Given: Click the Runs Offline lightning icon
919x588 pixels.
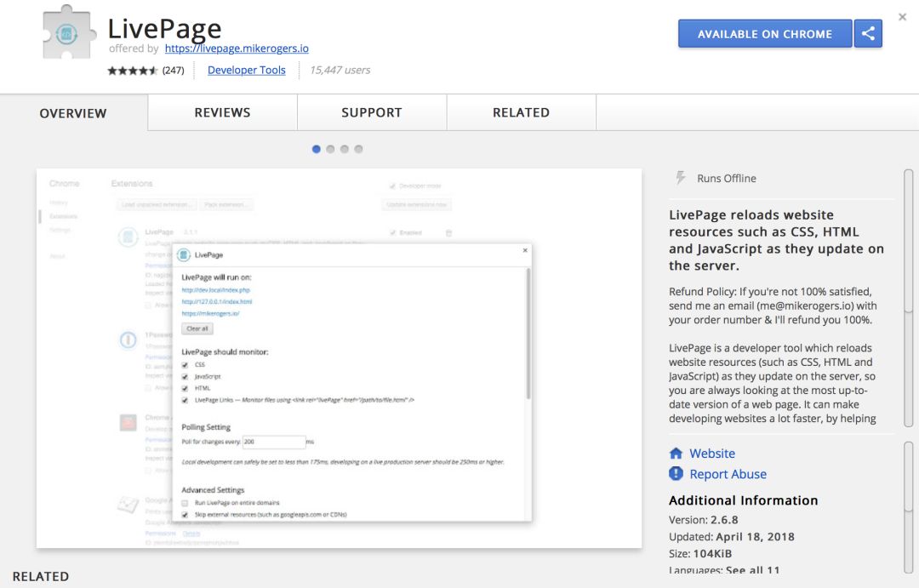Looking at the screenshot, I should 680,178.
